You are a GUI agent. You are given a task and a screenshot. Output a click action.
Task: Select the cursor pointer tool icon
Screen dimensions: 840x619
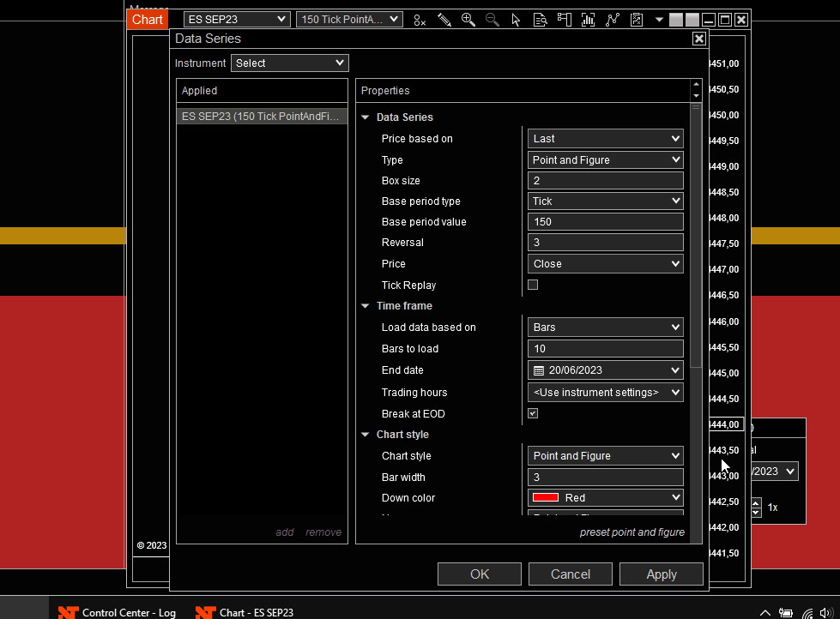pos(516,20)
